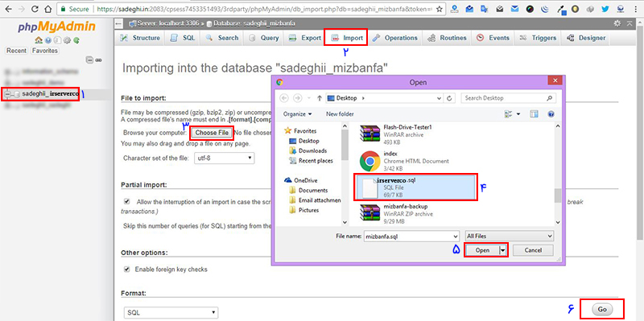Click Favorites button in navigation panel
The image size is (644, 321).
tap(45, 51)
